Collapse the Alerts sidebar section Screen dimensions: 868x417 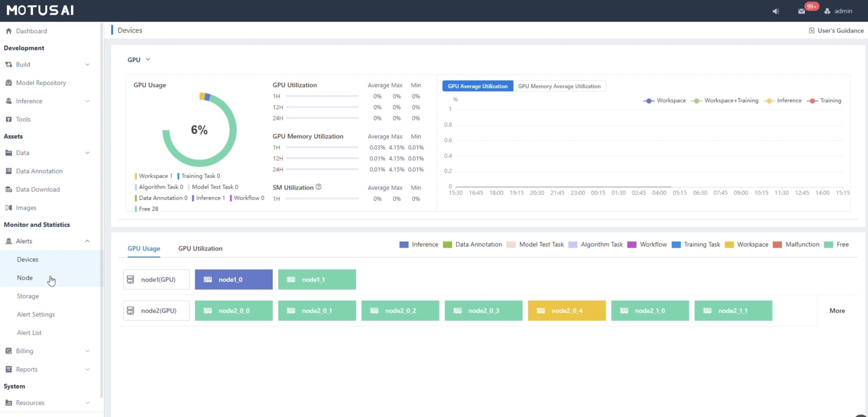87,241
